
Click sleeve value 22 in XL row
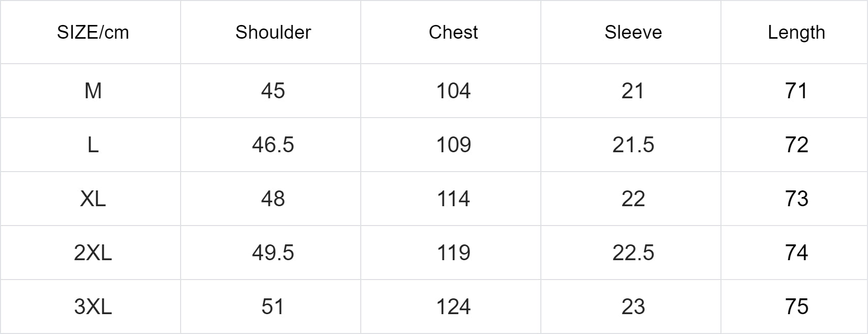633,199
